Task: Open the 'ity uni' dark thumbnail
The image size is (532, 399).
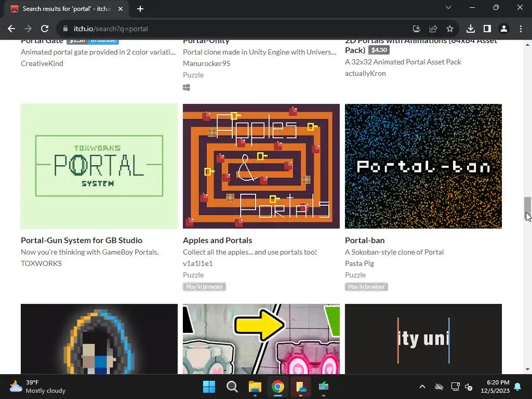Action: pyautogui.click(x=423, y=339)
